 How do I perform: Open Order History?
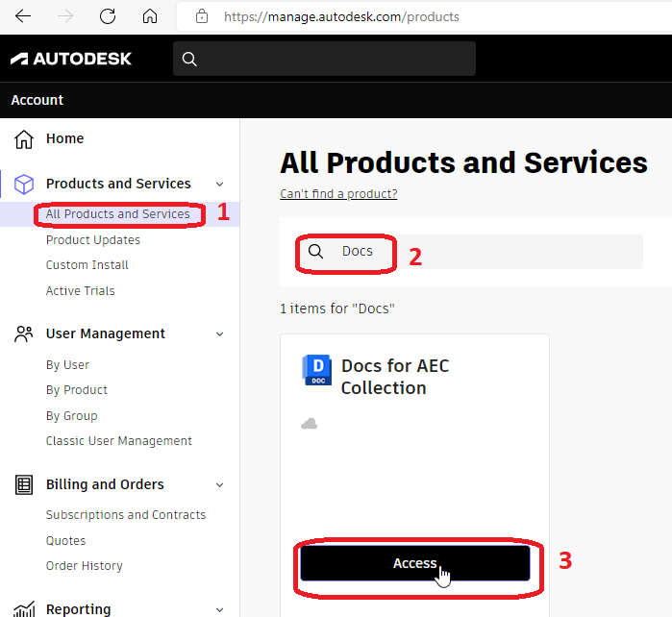tap(84, 566)
